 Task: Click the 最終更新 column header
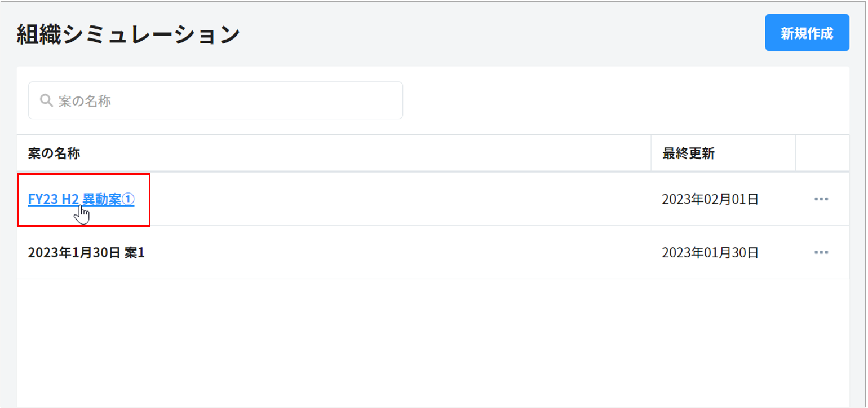[688, 153]
